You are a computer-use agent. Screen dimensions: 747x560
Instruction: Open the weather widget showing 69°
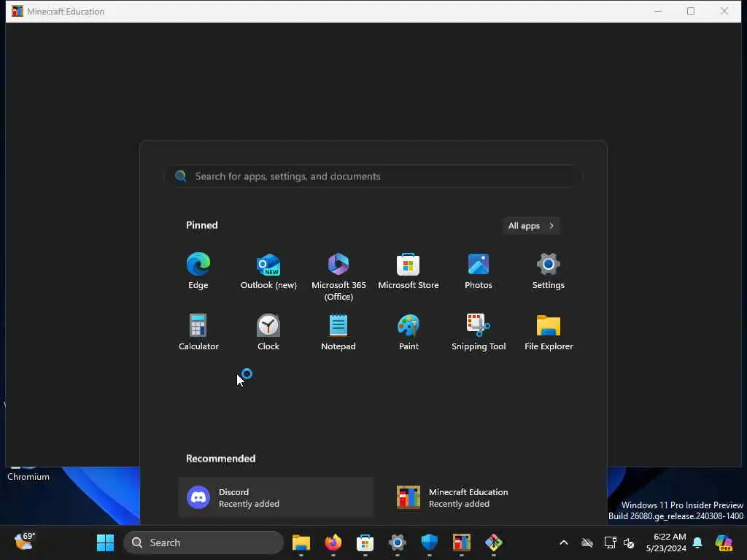25,542
